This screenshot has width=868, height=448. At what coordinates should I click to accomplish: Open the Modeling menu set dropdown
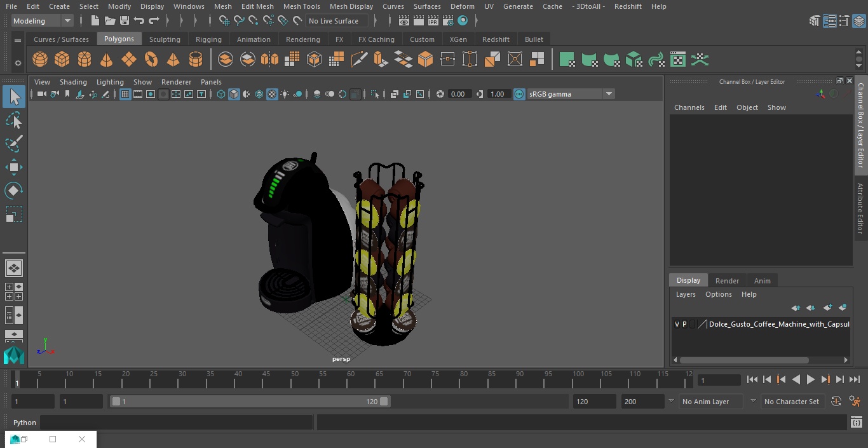(x=43, y=21)
